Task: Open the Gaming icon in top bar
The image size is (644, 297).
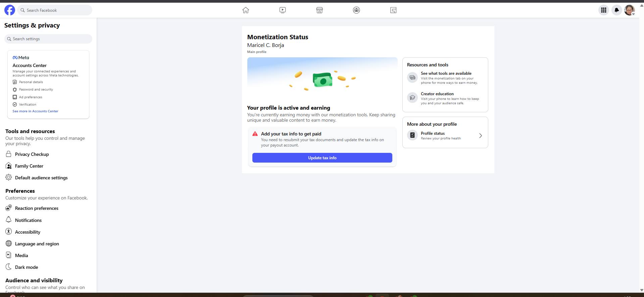Action: click(393, 10)
